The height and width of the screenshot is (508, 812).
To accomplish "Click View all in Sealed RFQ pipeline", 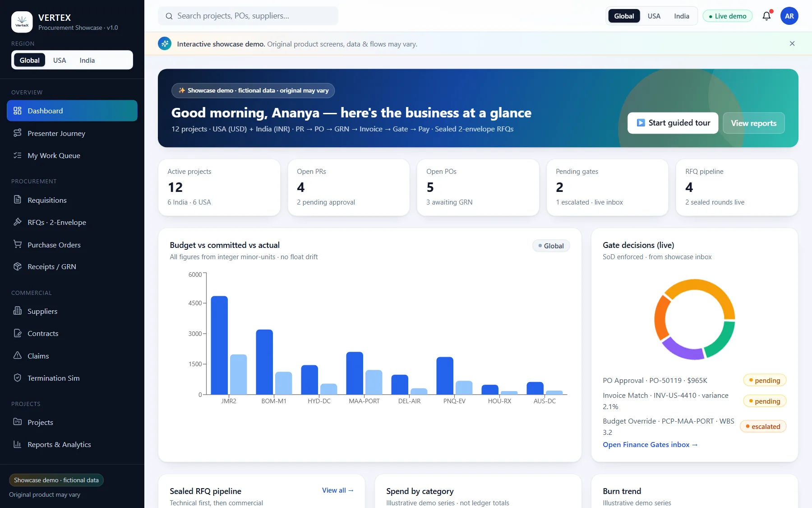I will point(337,490).
